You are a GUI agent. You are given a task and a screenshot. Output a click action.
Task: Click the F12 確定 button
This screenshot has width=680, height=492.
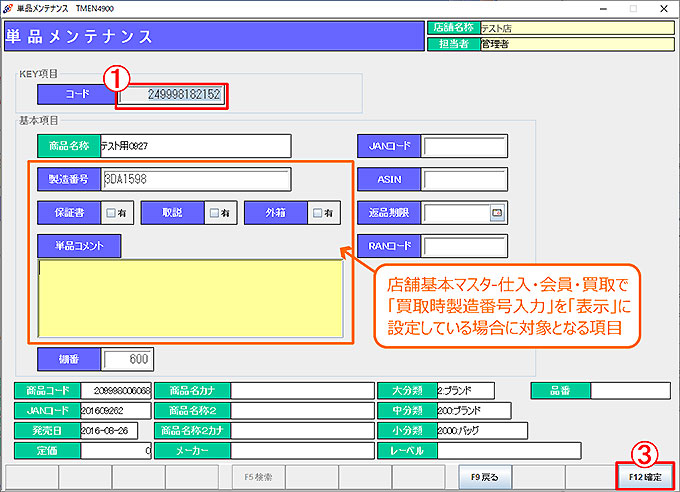coord(645,477)
